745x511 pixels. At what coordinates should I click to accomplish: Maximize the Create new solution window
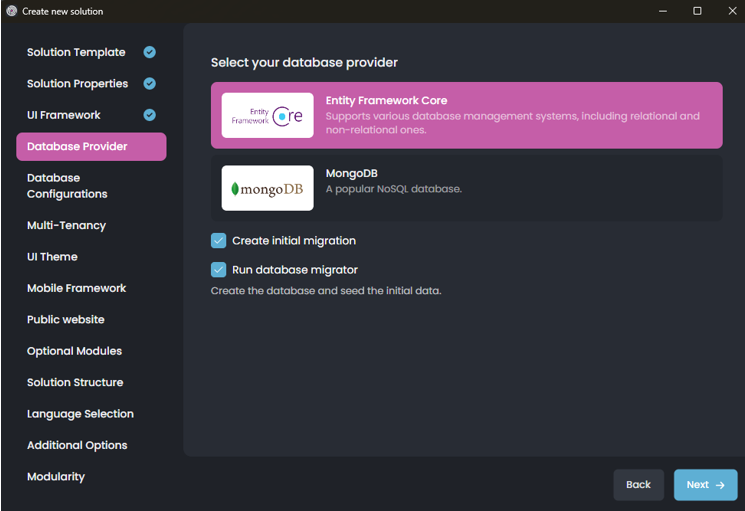[697, 11]
